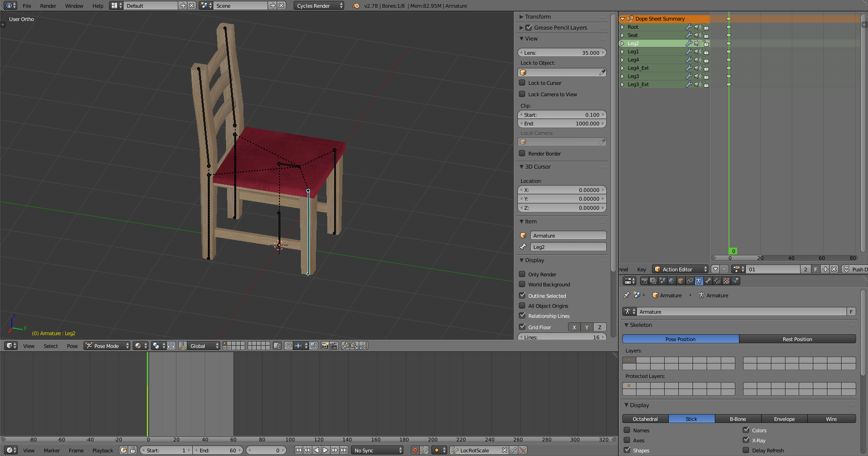
Task: Click the Lens value slider field
Action: point(562,53)
